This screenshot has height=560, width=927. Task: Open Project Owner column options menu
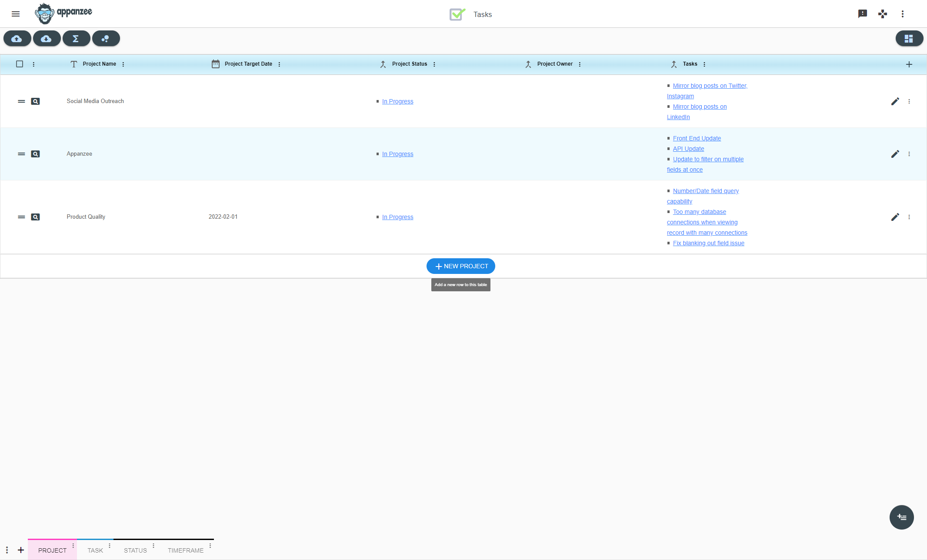click(580, 64)
